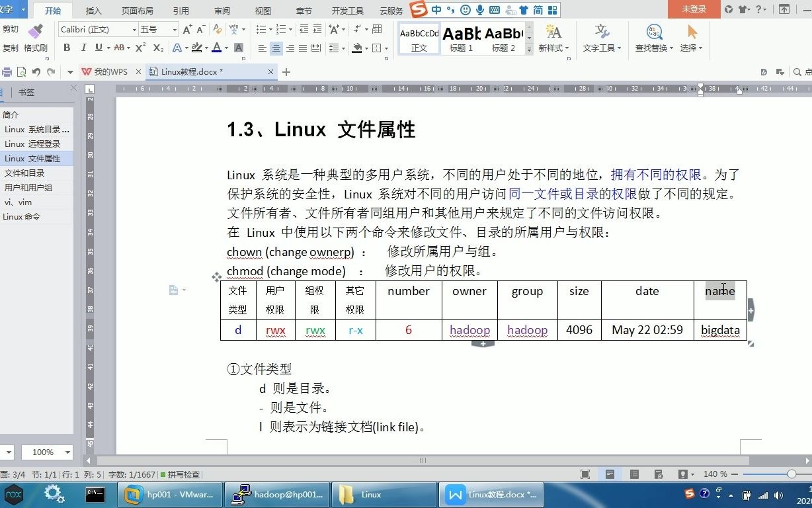Apply italic formatting
Viewport: 812px width, 508px height.
[x=83, y=48]
